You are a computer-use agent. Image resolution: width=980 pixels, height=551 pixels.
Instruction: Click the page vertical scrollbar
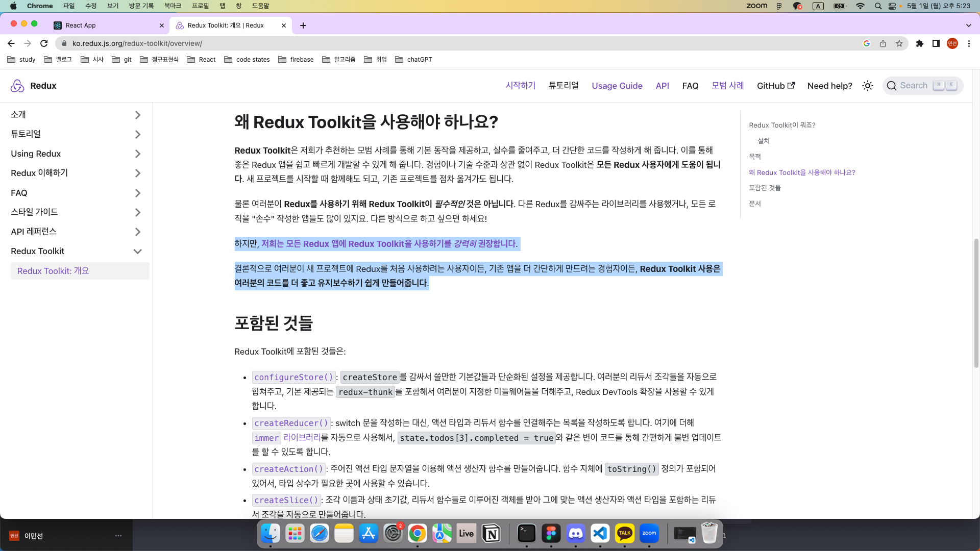pyautogui.click(x=976, y=303)
